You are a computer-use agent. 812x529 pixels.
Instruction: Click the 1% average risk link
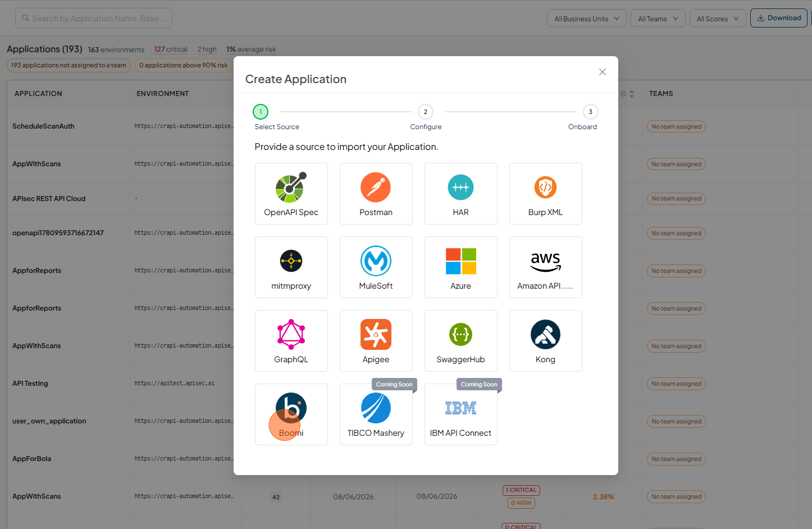point(251,49)
